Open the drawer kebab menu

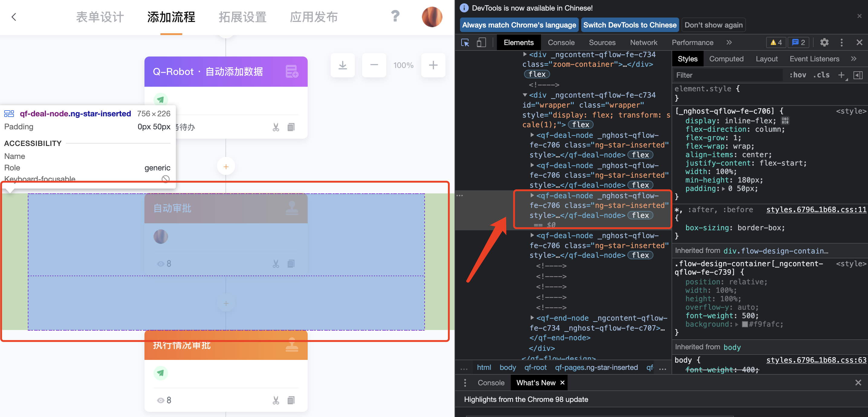[x=465, y=383]
